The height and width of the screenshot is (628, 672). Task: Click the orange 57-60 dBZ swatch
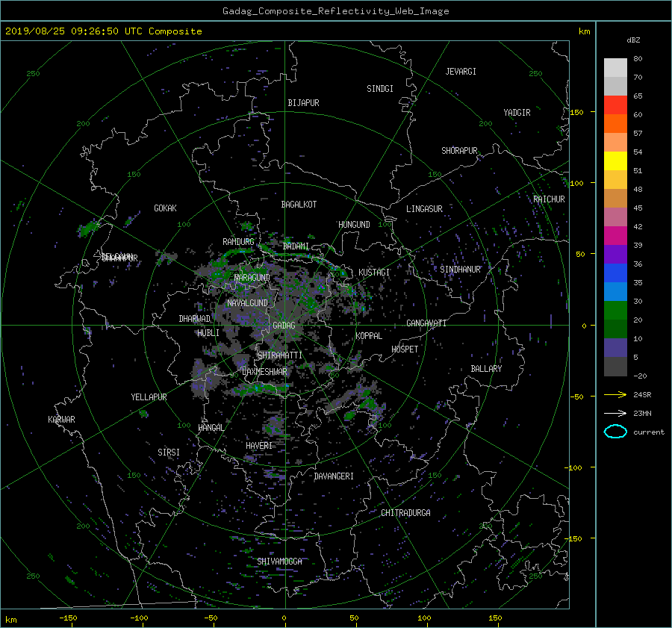click(x=615, y=124)
